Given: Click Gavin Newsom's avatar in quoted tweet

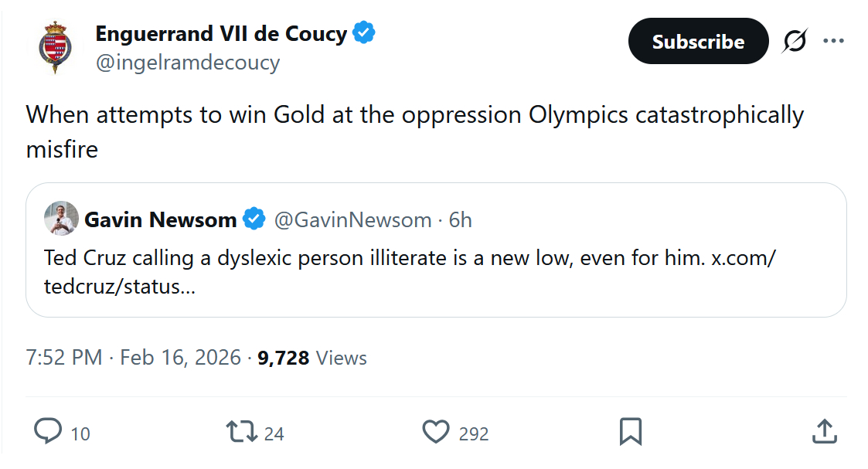Looking at the screenshot, I should tap(61, 219).
